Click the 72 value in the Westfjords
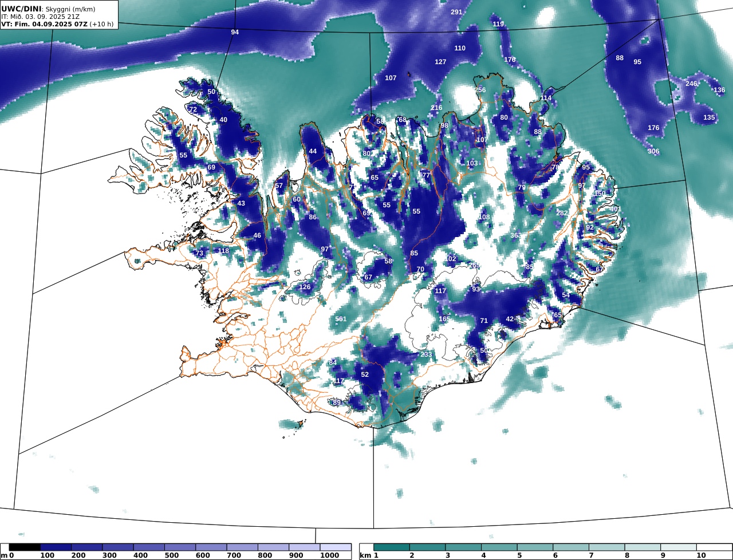Image resolution: width=733 pixels, height=560 pixels. (x=193, y=109)
